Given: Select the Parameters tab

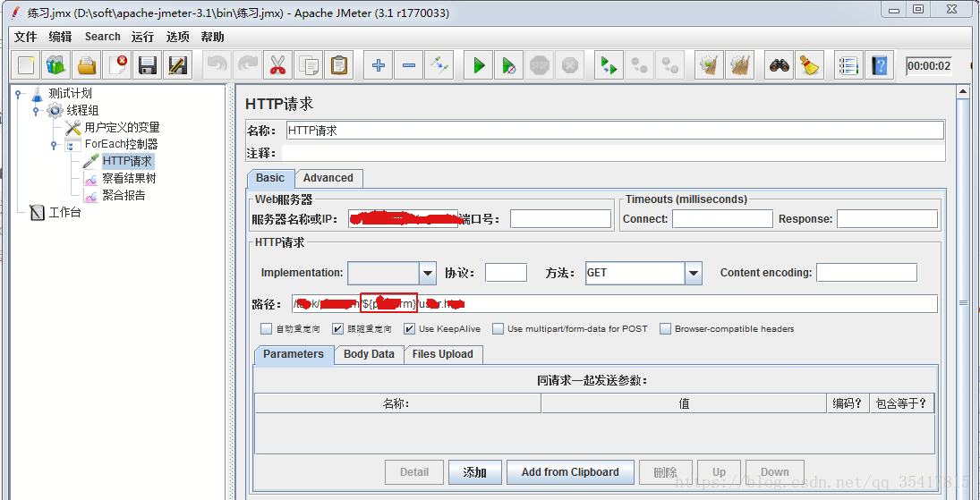Looking at the screenshot, I should (x=294, y=354).
